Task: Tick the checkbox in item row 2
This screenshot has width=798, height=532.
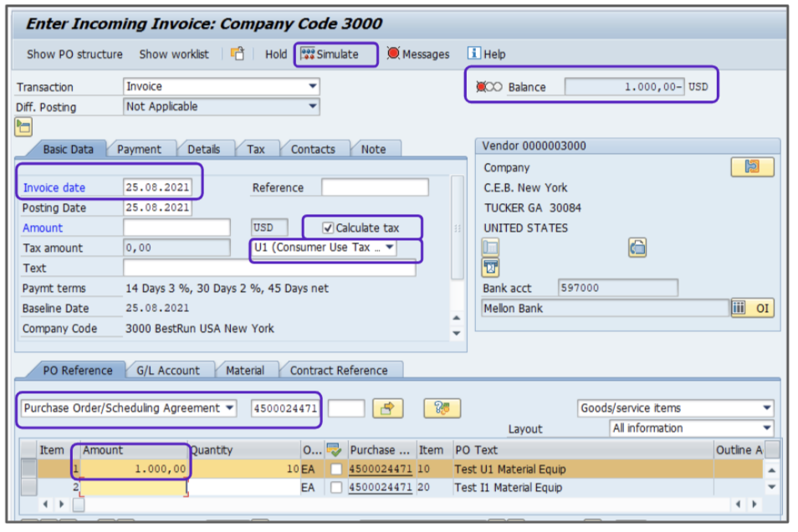Action: pos(335,488)
